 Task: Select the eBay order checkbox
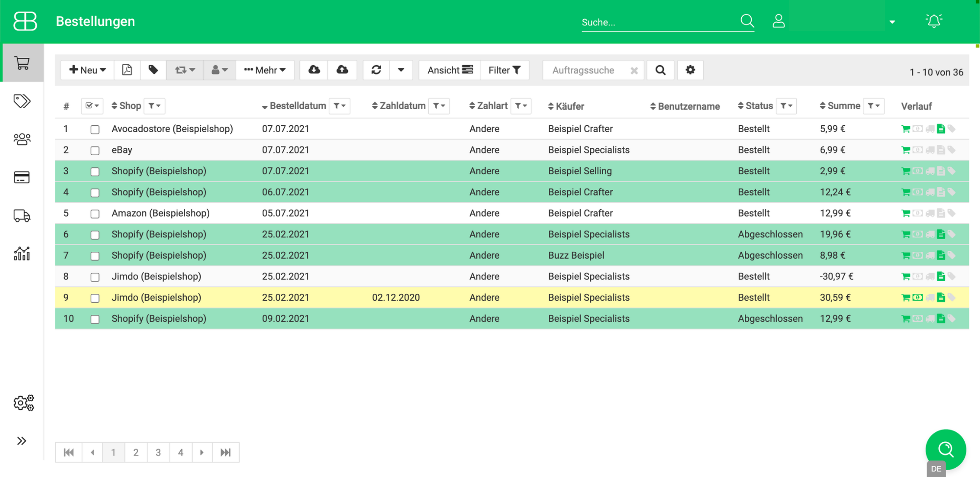(95, 150)
